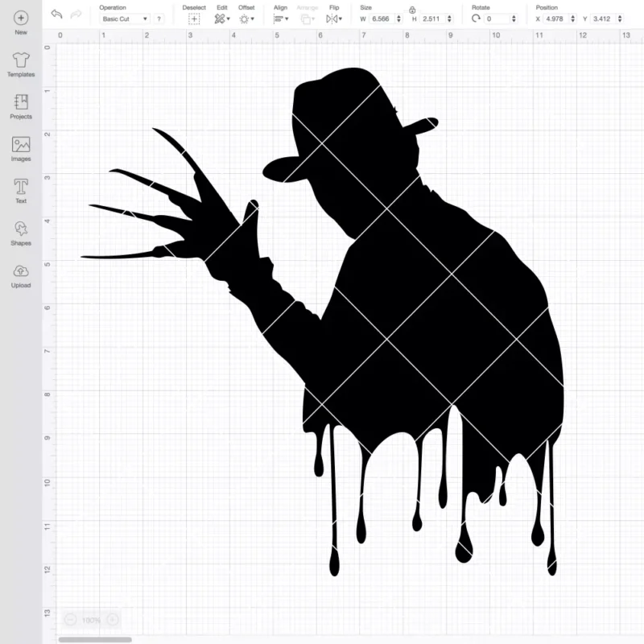Undo the last action
This screenshot has height=644, width=644.
56,14
